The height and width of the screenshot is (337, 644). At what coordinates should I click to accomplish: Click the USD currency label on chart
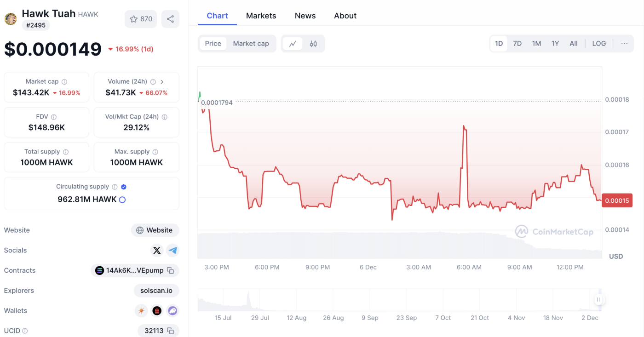coord(616,257)
